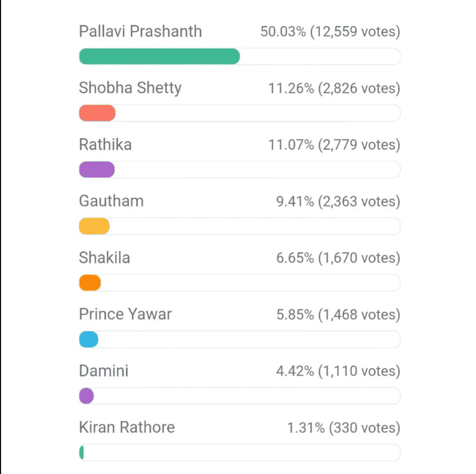Click the 11.26% (2,826 votes) result
476x474 pixels.
(334, 88)
